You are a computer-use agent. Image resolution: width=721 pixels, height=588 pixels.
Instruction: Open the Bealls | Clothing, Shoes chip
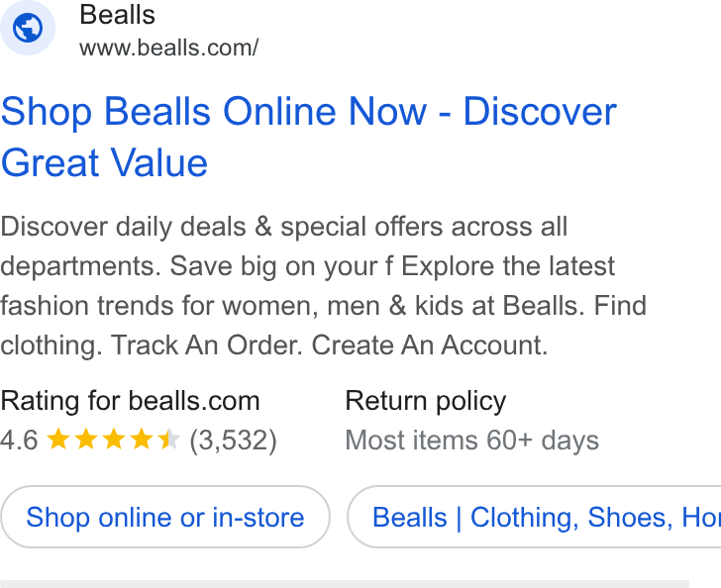(535, 517)
